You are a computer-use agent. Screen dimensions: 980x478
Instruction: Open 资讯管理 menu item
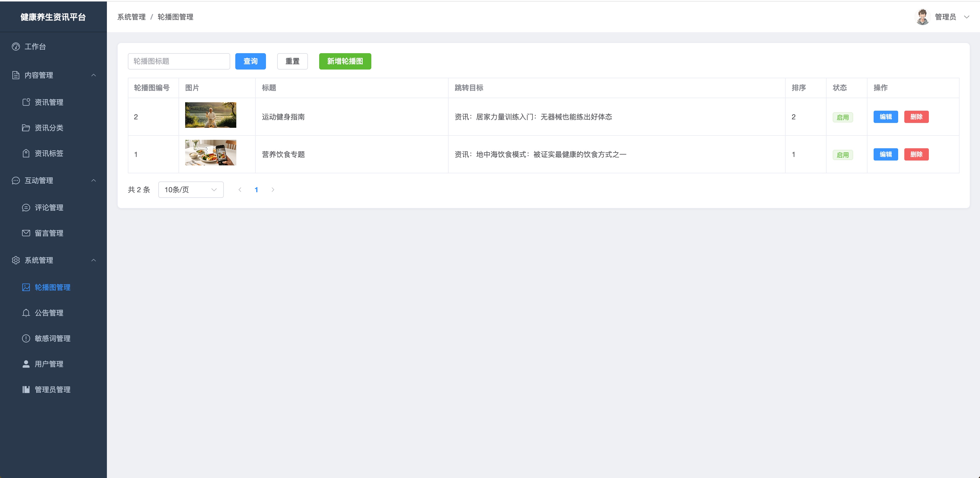53,102
